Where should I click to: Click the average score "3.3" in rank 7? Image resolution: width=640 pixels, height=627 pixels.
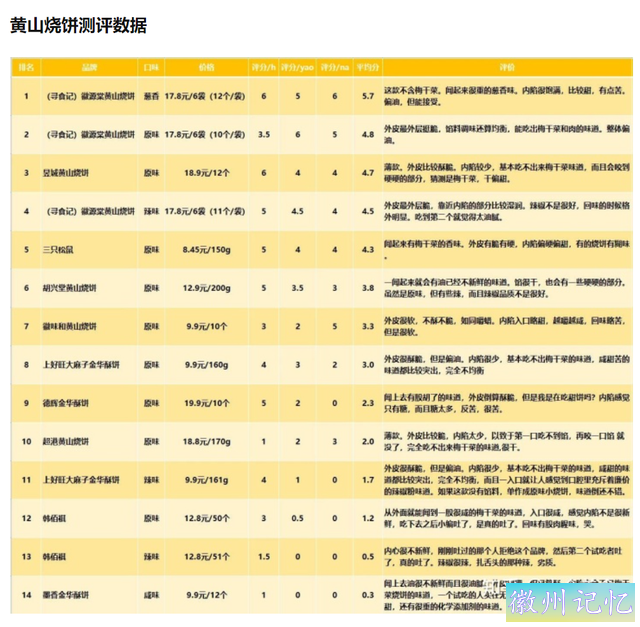pyautogui.click(x=368, y=327)
